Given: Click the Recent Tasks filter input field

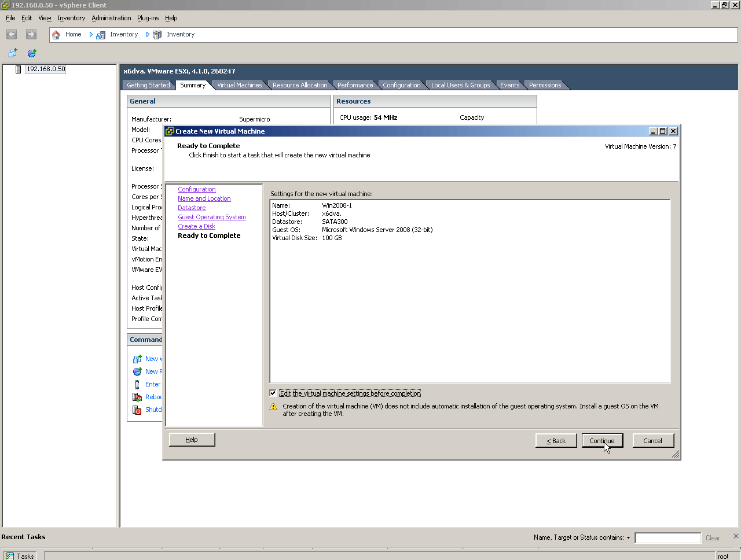Looking at the screenshot, I should tap(667, 538).
